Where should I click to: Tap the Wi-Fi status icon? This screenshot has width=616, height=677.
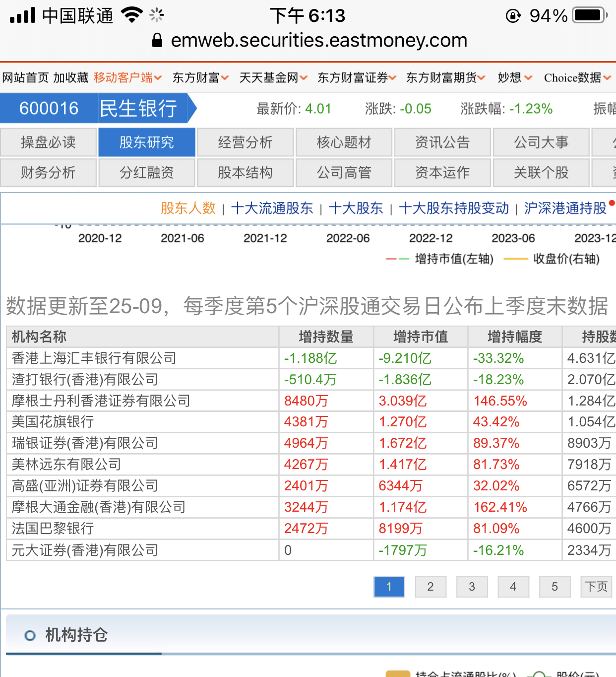(x=132, y=15)
